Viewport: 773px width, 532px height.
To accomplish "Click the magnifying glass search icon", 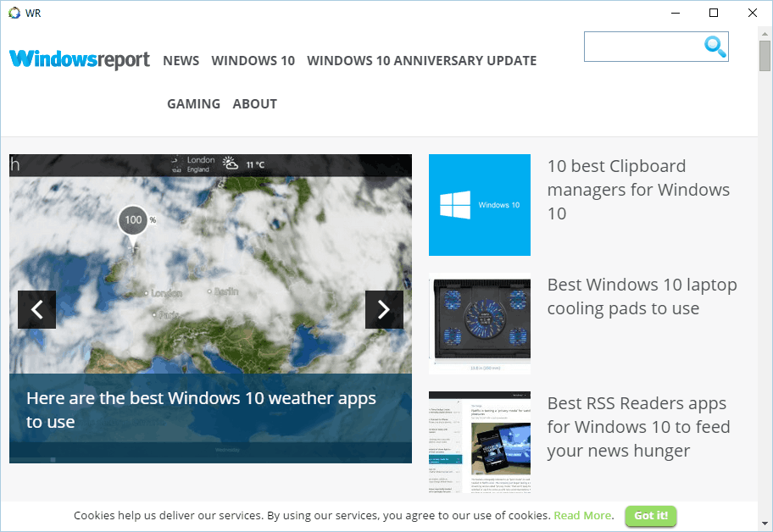I will click(715, 47).
